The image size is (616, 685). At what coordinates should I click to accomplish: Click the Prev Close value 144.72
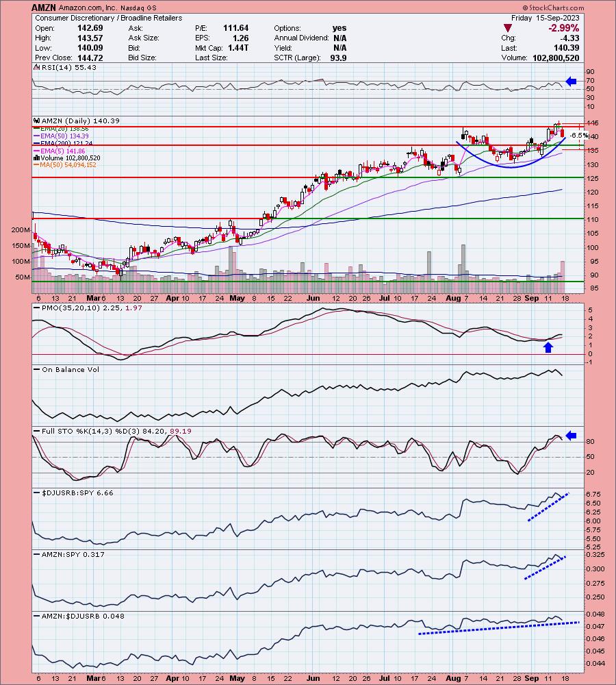90,58
